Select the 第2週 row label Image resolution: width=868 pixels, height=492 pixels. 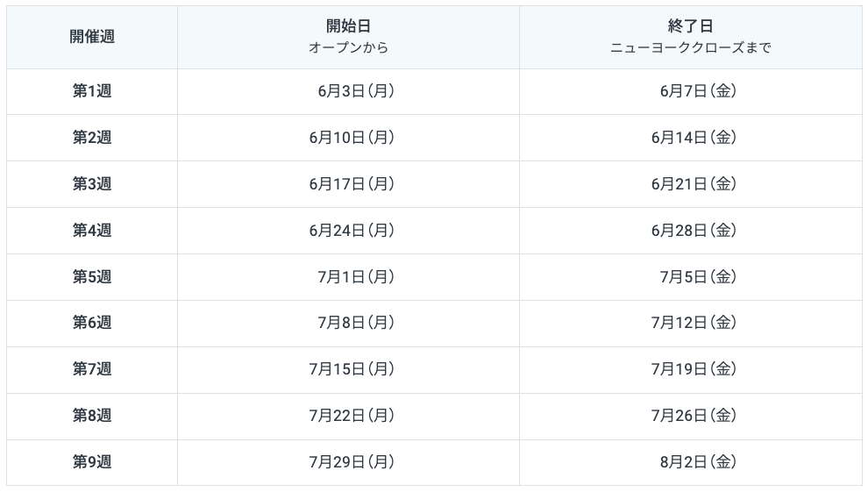coord(92,138)
